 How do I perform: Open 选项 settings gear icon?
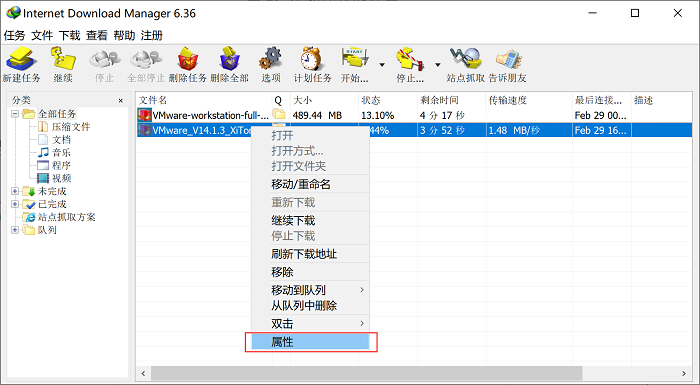coord(271,64)
